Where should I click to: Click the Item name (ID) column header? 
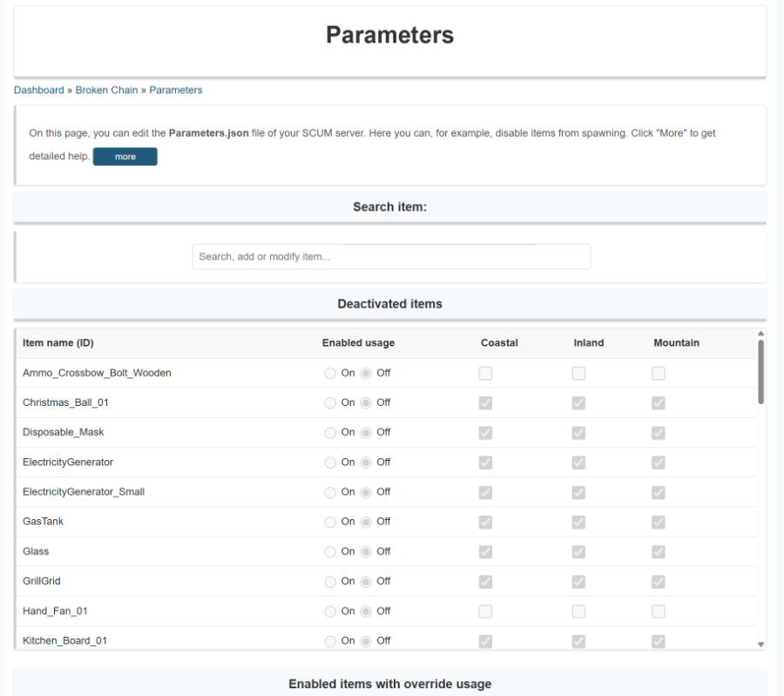[57, 342]
